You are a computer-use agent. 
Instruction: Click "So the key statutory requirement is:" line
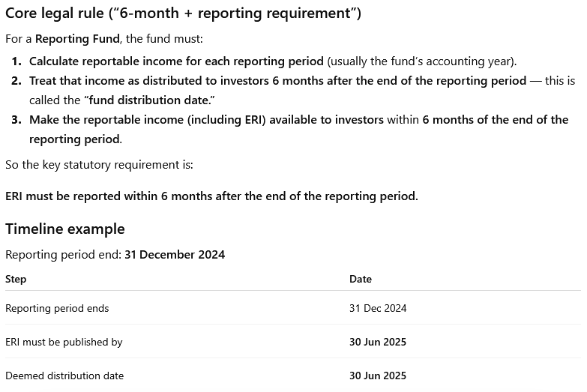tap(99, 165)
